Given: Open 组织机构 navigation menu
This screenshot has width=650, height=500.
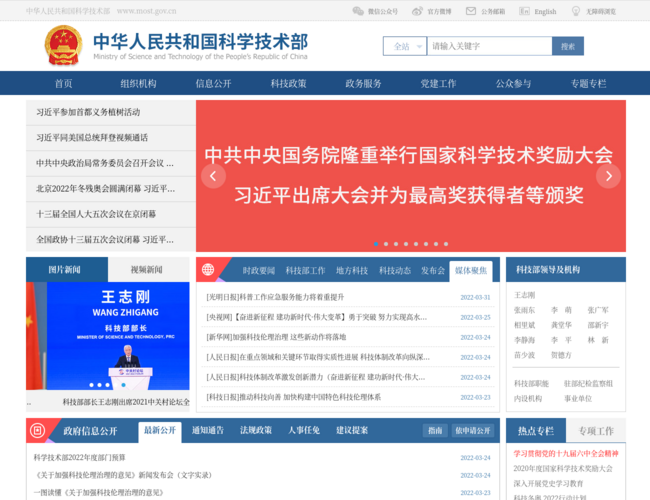Looking at the screenshot, I should pos(138,83).
